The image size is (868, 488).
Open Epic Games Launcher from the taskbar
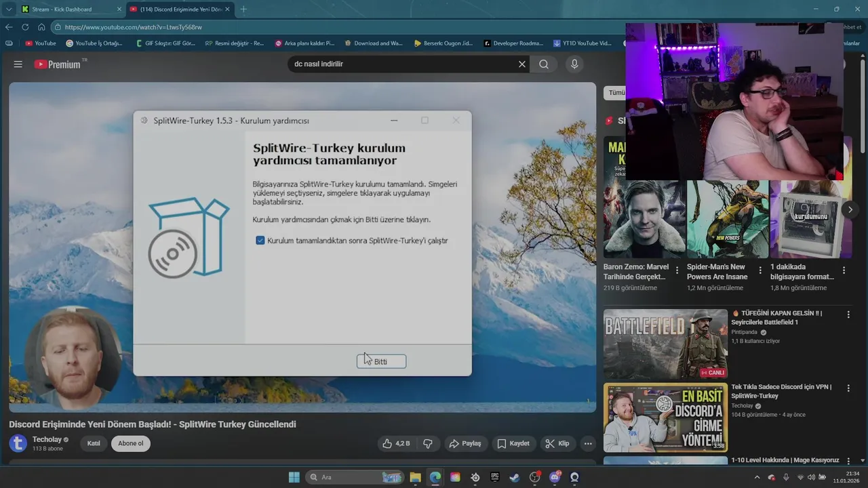pos(495,477)
